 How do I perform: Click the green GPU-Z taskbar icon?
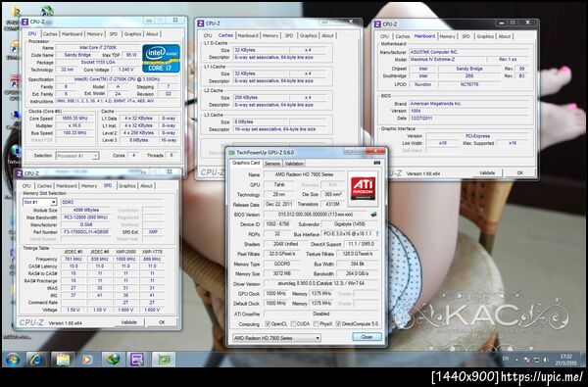(x=164, y=360)
